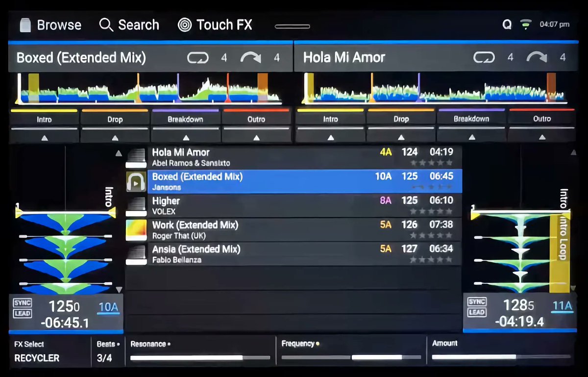Adjust the Frequency slider
588x377 pixels.
(351, 357)
